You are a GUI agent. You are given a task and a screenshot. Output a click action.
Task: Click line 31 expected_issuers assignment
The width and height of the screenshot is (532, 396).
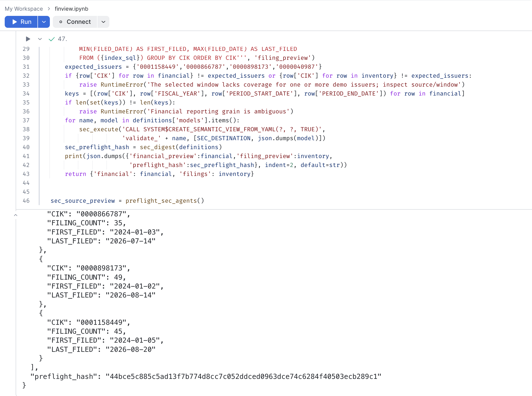click(x=193, y=67)
